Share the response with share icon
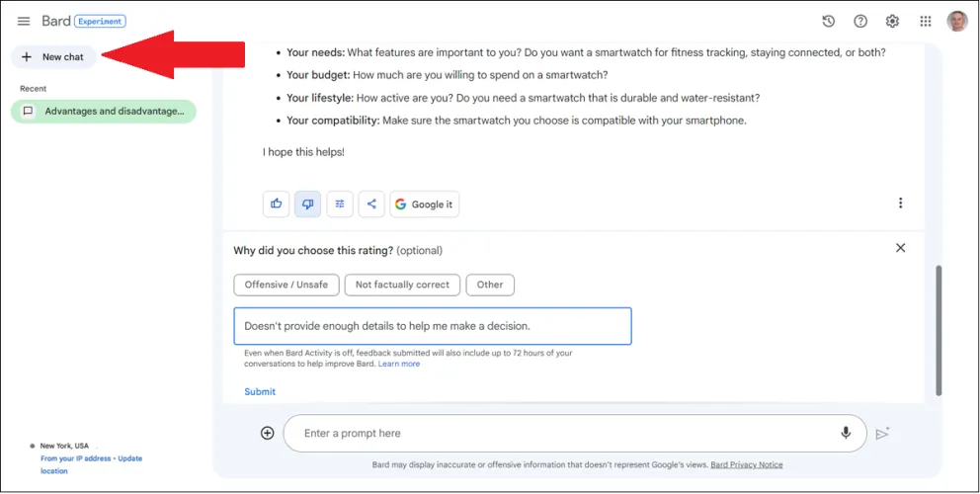This screenshot has width=980, height=494. click(371, 204)
